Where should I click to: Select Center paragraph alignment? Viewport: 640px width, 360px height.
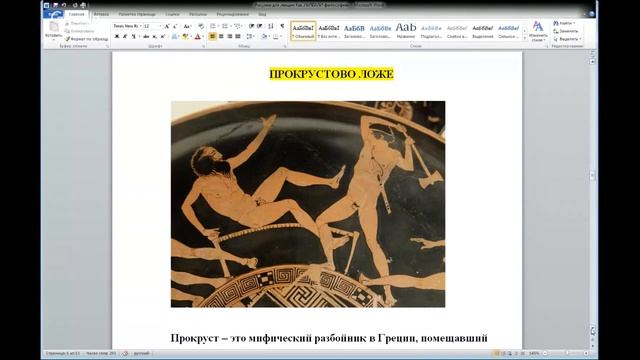coord(221,37)
